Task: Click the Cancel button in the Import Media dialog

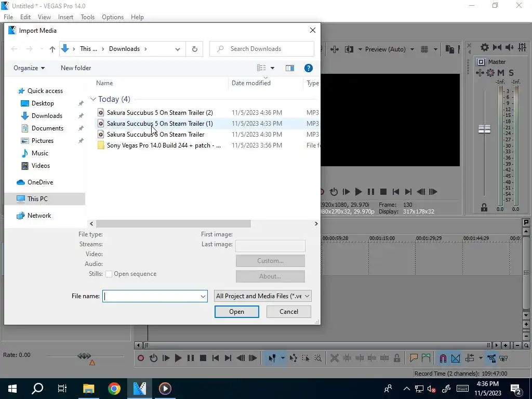Action: 289,312
